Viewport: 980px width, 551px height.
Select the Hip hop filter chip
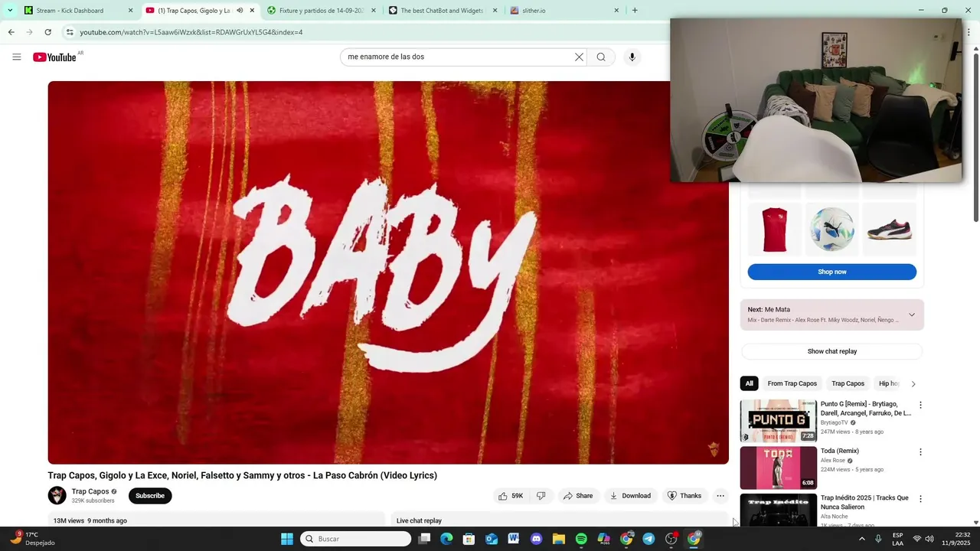[888, 383]
